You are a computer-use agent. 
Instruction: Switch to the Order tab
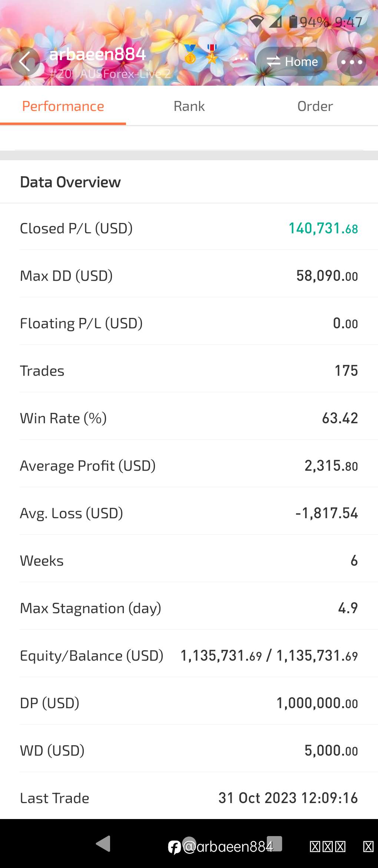315,106
